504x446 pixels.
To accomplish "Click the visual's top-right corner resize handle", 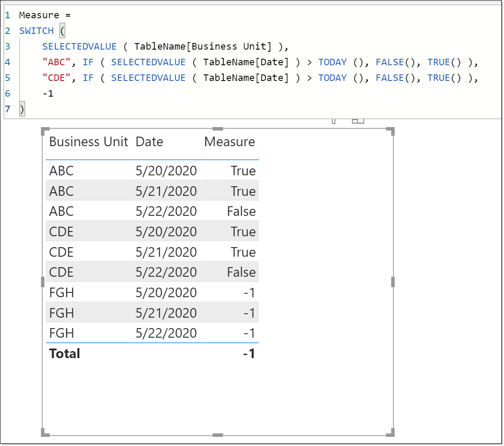I will [390, 131].
